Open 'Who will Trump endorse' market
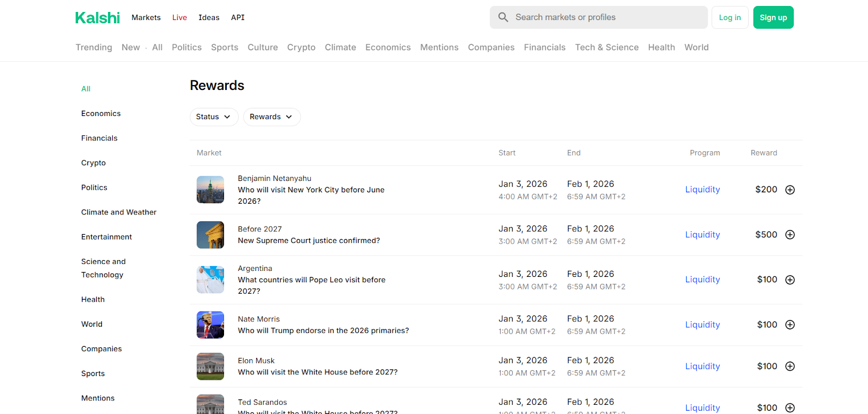The image size is (868, 414). tap(323, 331)
